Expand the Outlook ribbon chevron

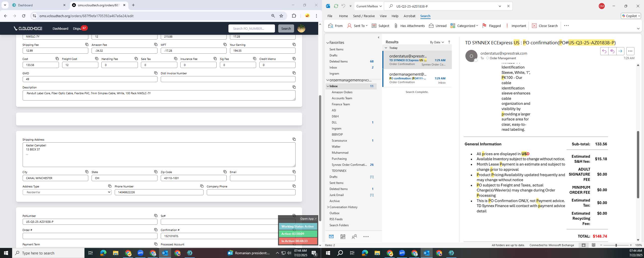(x=638, y=28)
